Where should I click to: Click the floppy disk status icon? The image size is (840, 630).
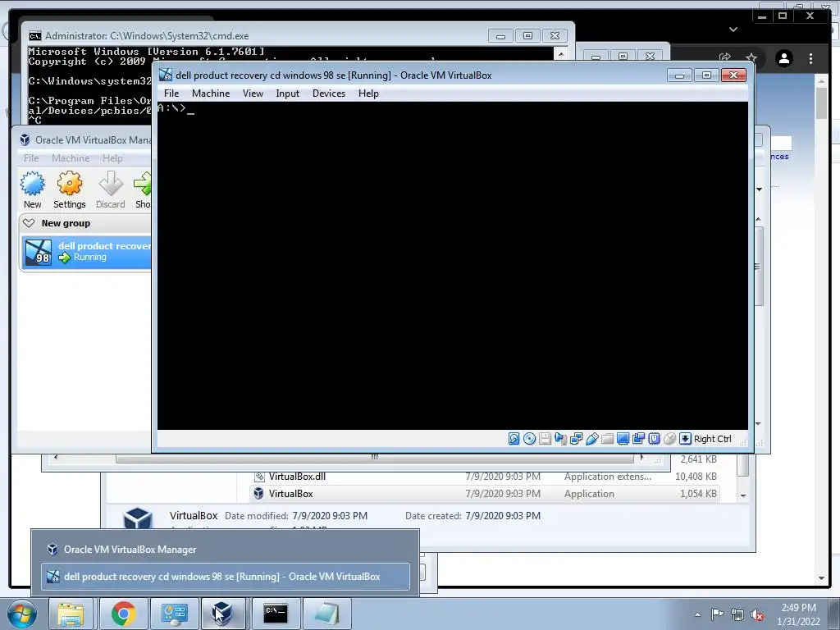pos(545,439)
